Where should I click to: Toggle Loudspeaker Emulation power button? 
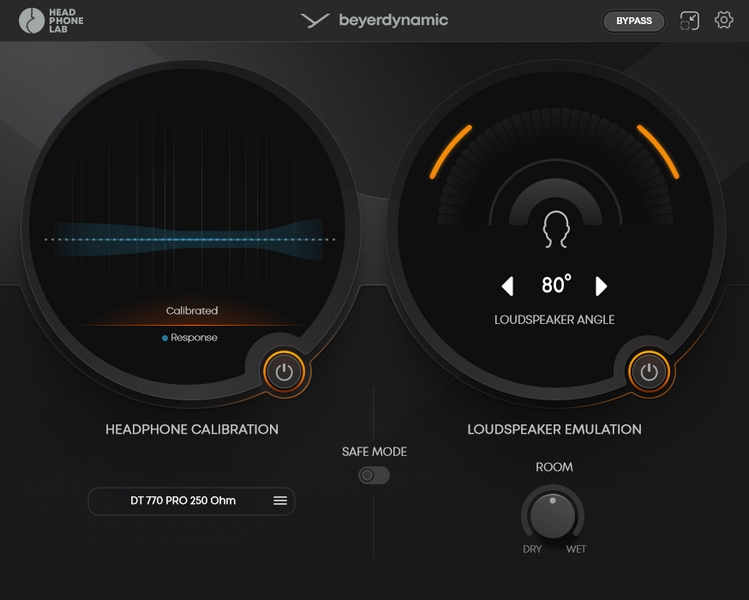click(x=649, y=372)
